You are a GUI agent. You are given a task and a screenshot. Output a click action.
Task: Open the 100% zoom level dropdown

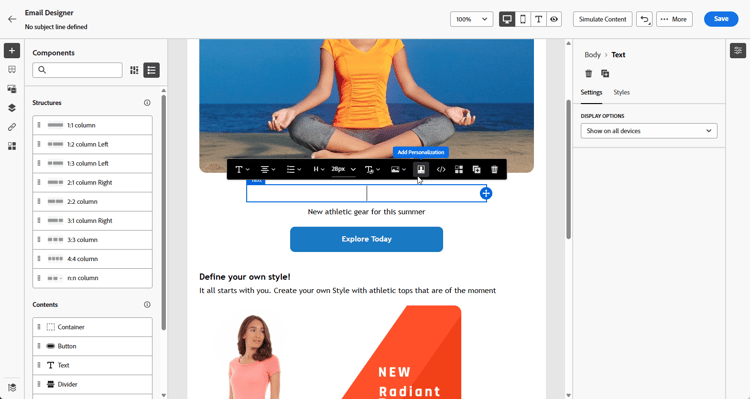tap(472, 19)
